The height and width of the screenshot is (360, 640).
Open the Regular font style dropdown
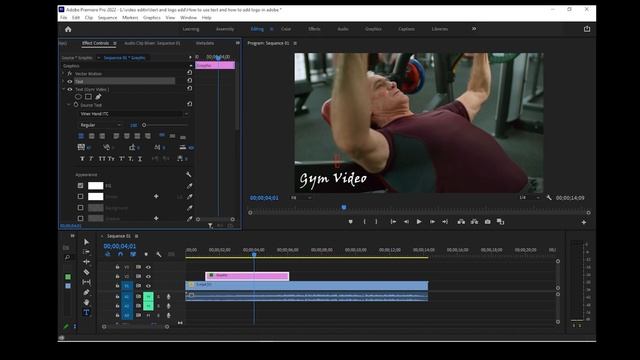[x=100, y=125]
